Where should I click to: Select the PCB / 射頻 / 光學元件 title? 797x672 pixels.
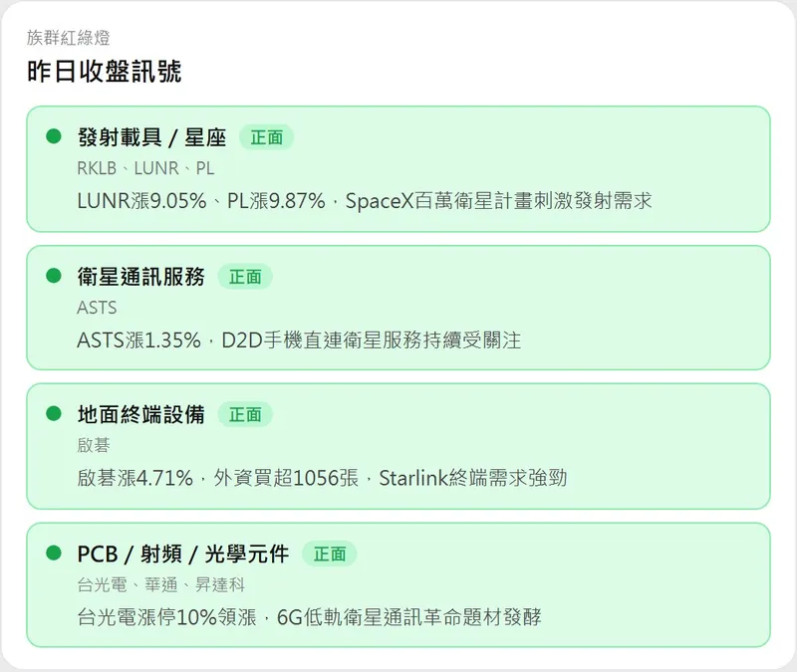[182, 555]
